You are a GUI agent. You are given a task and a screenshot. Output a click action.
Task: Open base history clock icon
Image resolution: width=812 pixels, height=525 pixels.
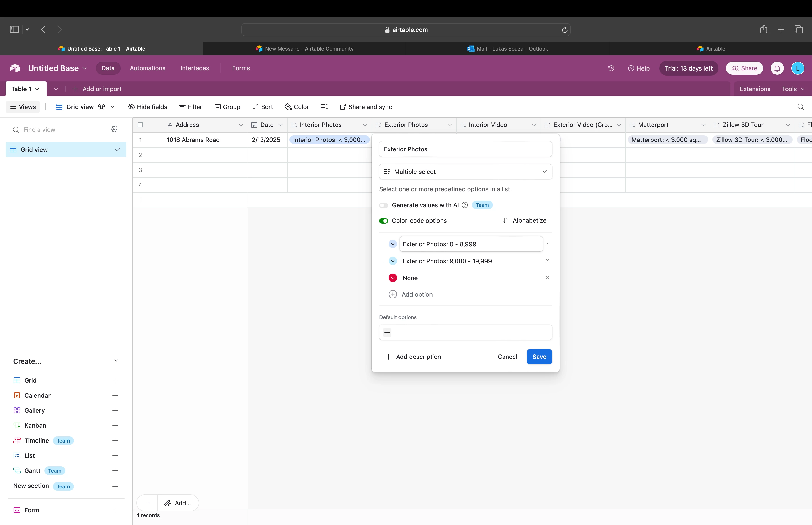pos(611,68)
